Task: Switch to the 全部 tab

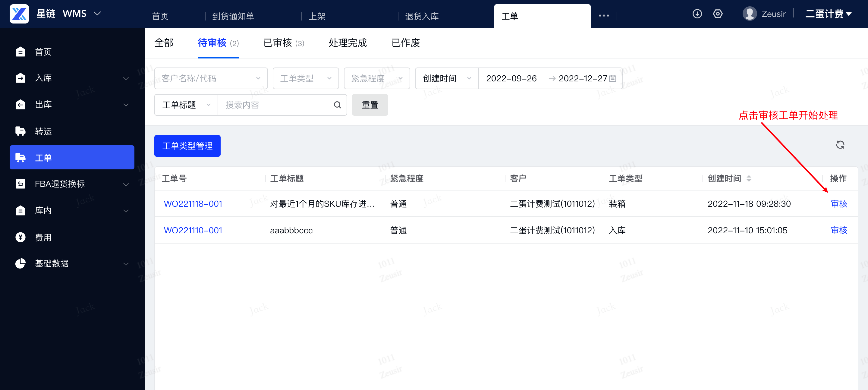Action: [x=164, y=43]
